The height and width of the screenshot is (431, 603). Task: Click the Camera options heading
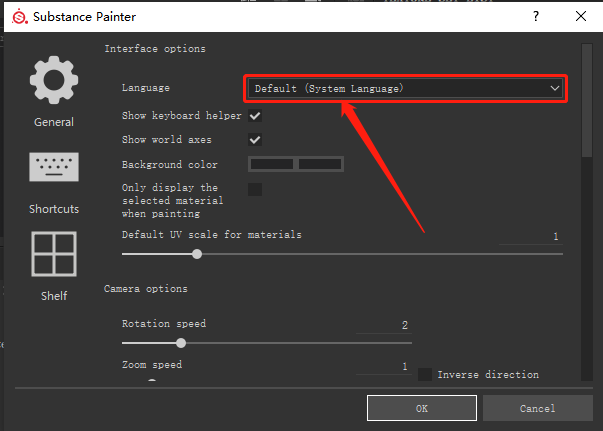click(x=146, y=289)
